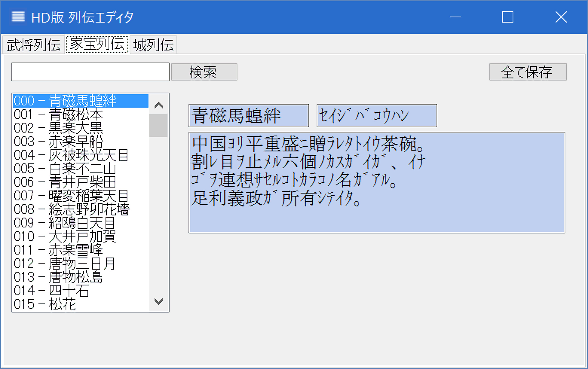
Task: Select the 家宝列伝 tab
Action: (97, 44)
